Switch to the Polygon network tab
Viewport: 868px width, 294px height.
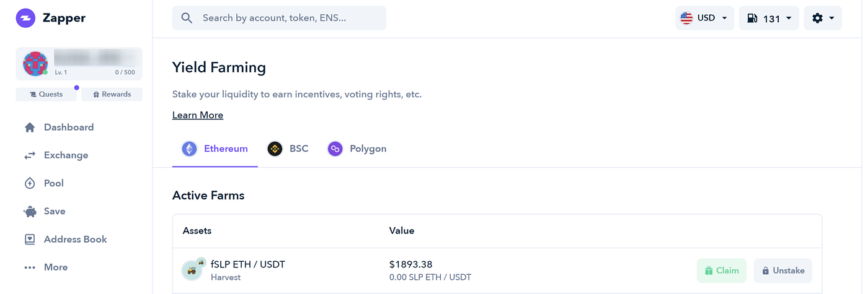tap(357, 149)
